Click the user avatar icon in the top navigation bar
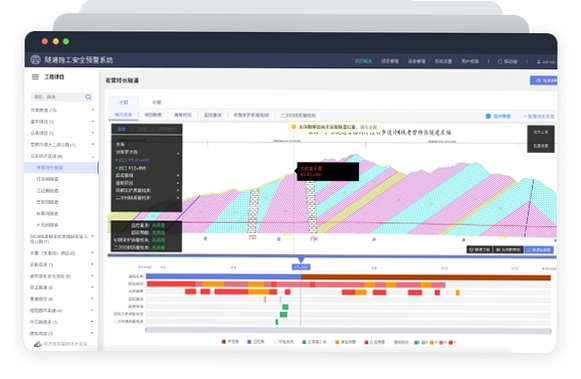The height and width of the screenshot is (379, 581). [539, 62]
